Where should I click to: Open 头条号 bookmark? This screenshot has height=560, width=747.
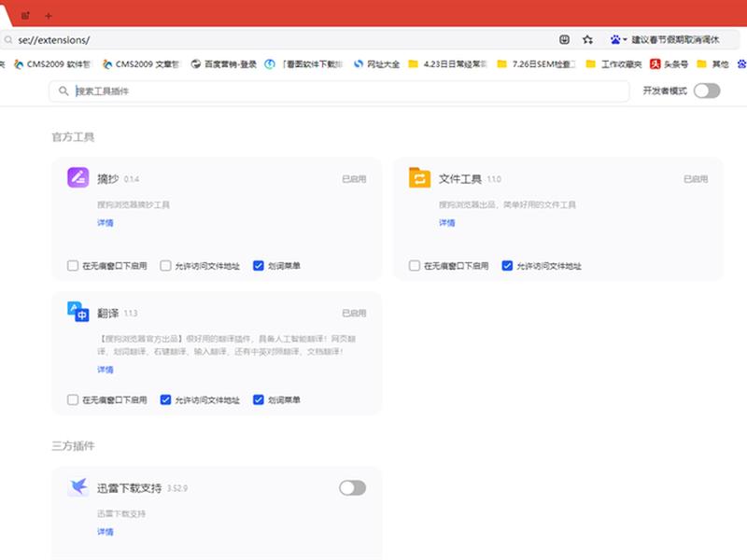[x=669, y=63]
